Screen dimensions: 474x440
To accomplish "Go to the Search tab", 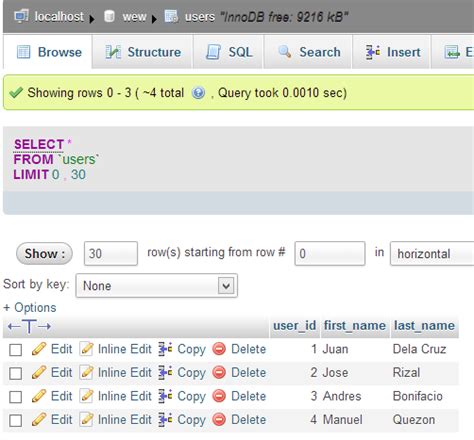I will (x=308, y=52).
